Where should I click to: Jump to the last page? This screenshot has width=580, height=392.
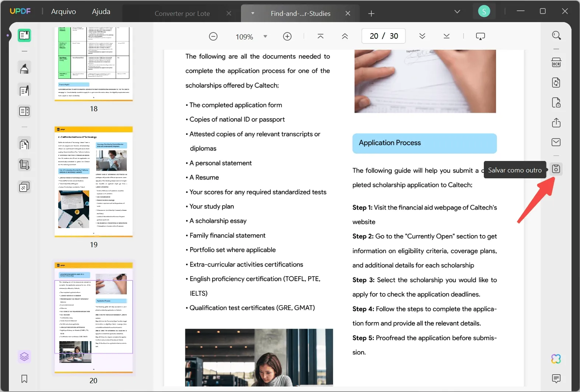click(x=447, y=36)
